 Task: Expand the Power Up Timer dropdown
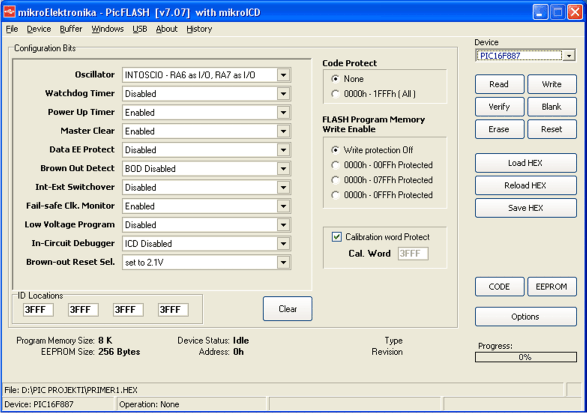tap(283, 112)
